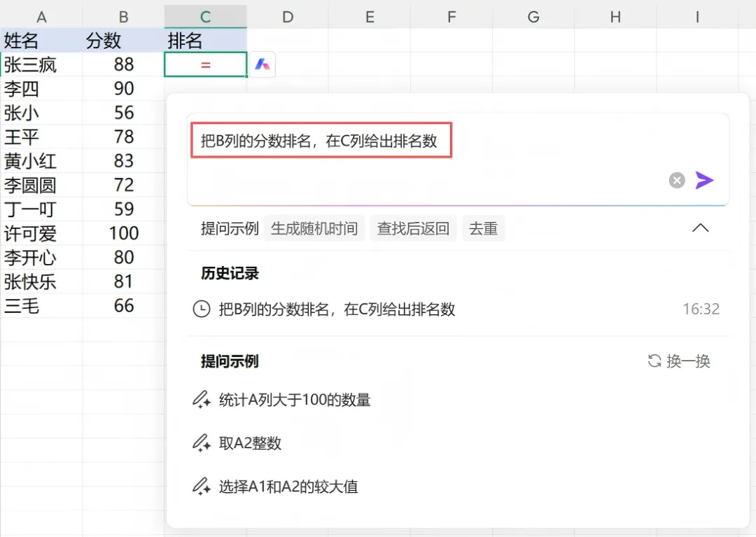Select the cell containing 许可爱
Viewport: 756px width, 537px height.
click(41, 233)
